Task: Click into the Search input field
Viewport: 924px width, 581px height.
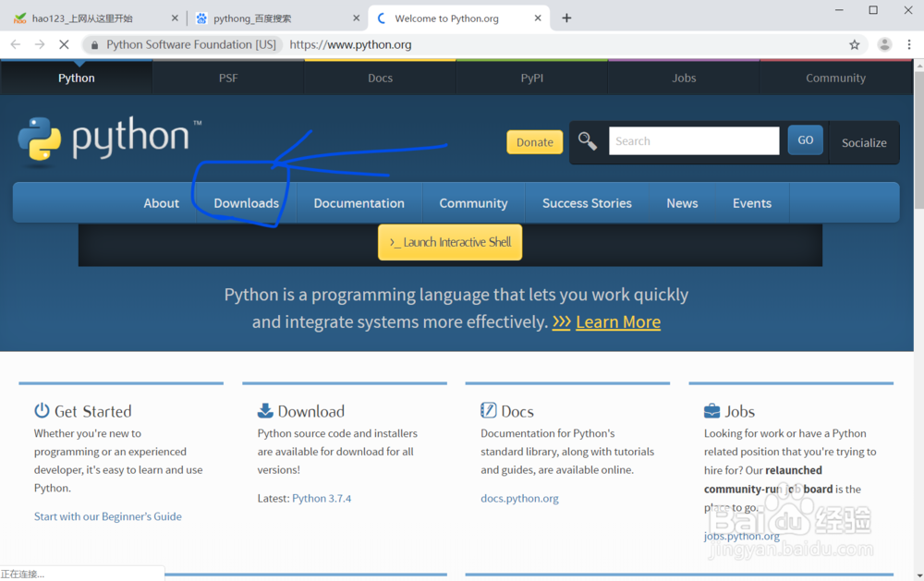Action: click(694, 140)
